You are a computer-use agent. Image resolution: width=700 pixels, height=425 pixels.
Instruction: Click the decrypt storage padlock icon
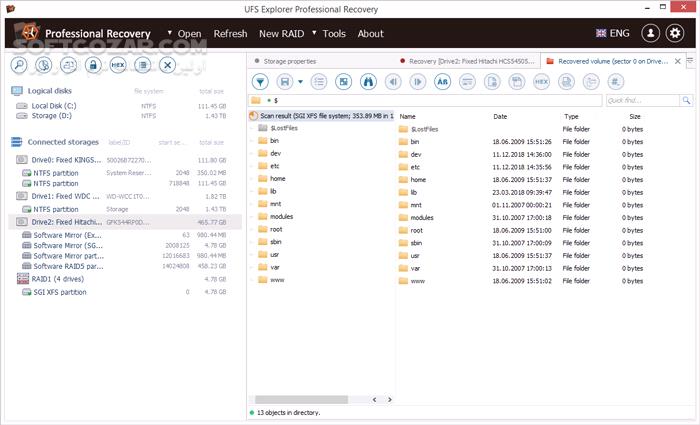pos(93,65)
